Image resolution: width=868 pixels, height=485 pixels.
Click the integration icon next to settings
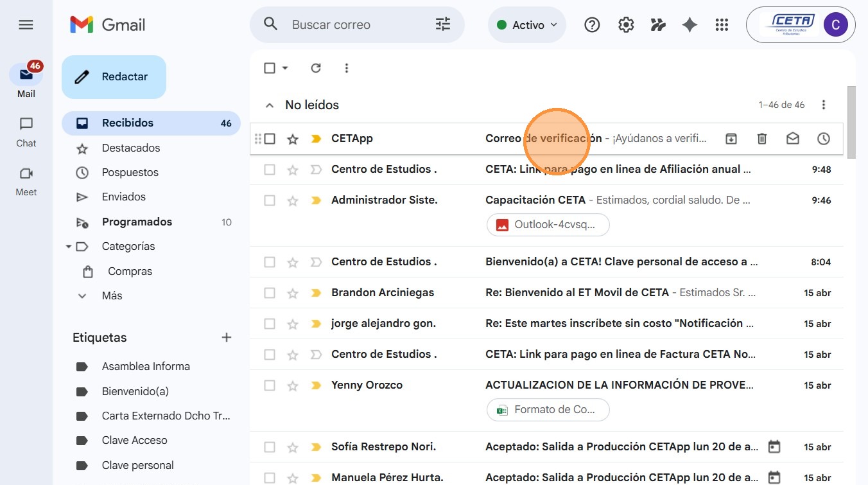[658, 25]
